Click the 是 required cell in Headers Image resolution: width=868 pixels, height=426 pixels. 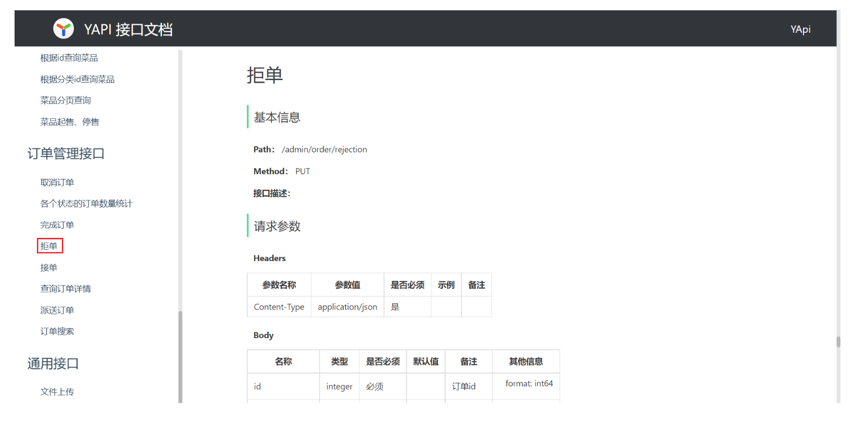(x=408, y=307)
